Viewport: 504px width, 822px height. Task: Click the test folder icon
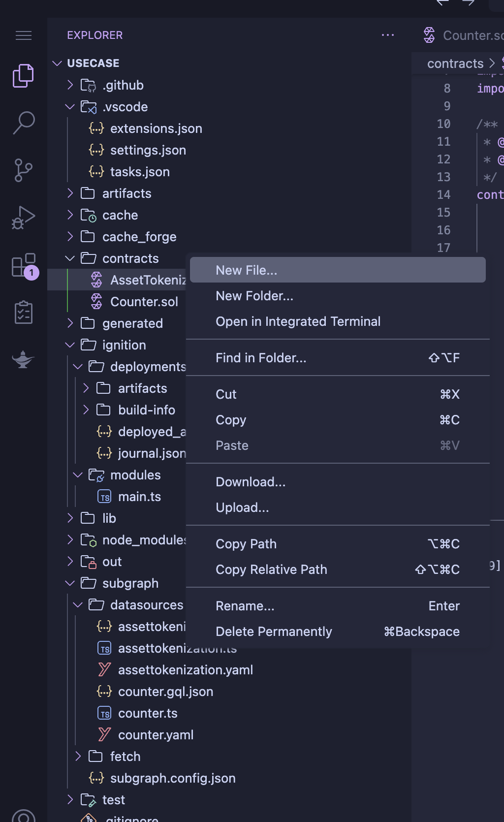pos(89,800)
